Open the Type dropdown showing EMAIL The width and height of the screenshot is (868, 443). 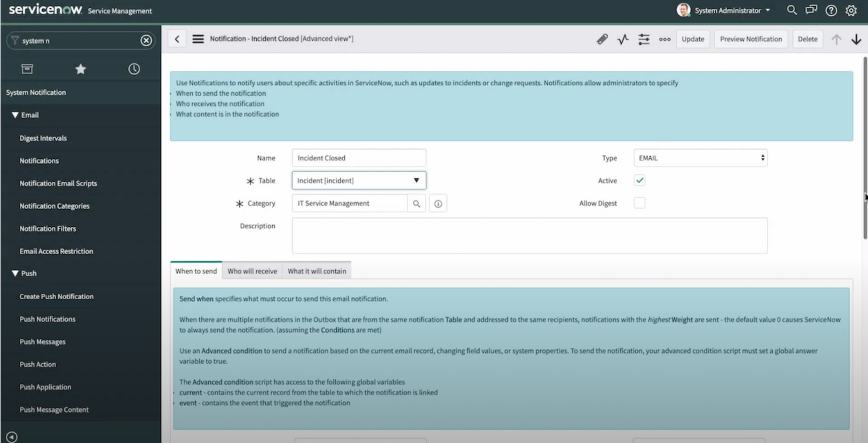click(x=700, y=158)
